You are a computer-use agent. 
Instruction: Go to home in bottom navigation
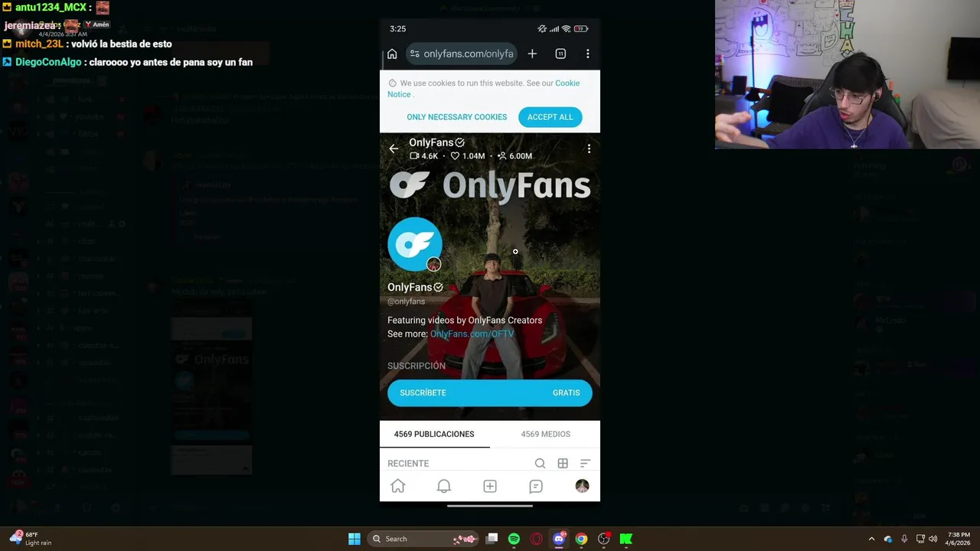click(398, 486)
